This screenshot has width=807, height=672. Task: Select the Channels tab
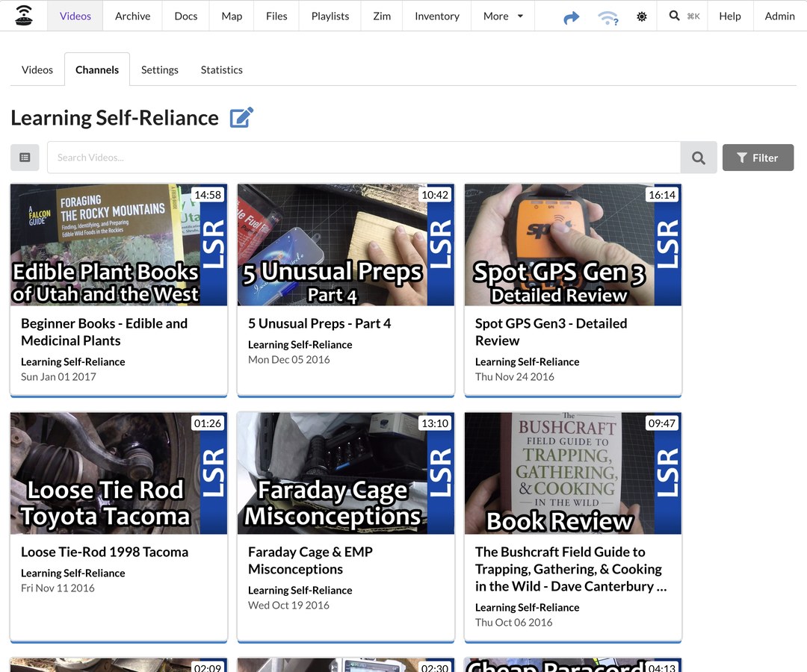click(96, 69)
